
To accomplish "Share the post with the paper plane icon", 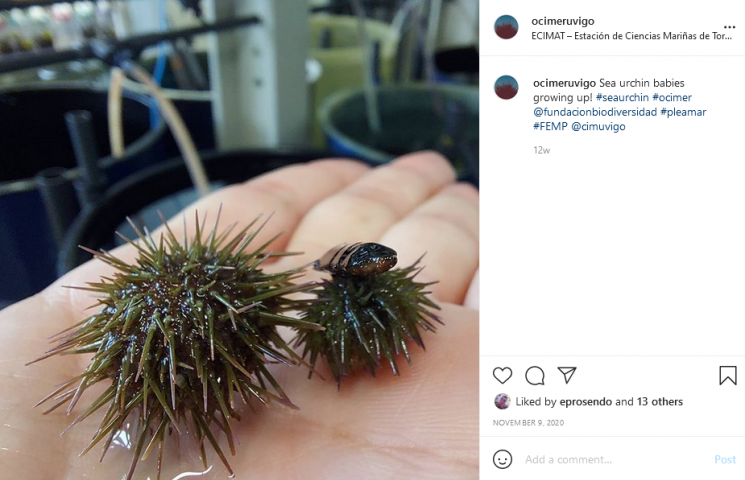I will click(567, 375).
